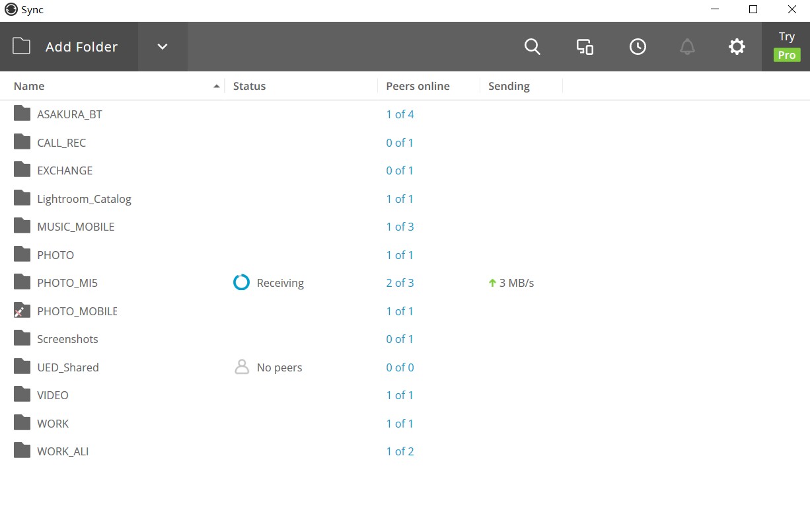Open MUSIC_MOBILE peers link 1 of 3
Image resolution: width=810 pixels, height=532 pixels.
coord(400,227)
